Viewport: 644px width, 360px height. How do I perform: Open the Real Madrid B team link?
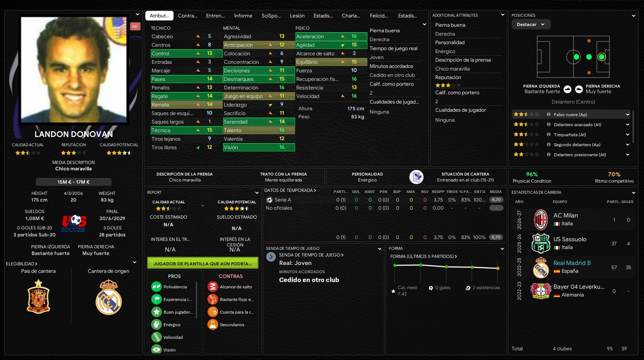point(572,263)
